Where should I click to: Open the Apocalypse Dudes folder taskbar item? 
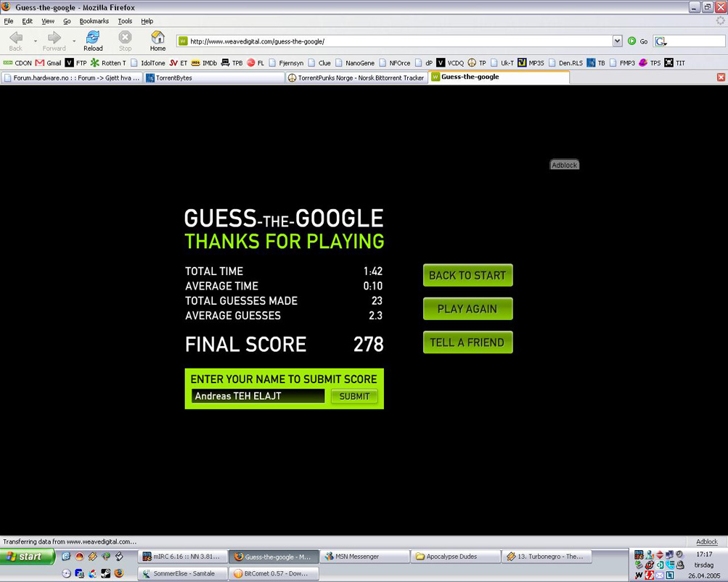pyautogui.click(x=456, y=556)
